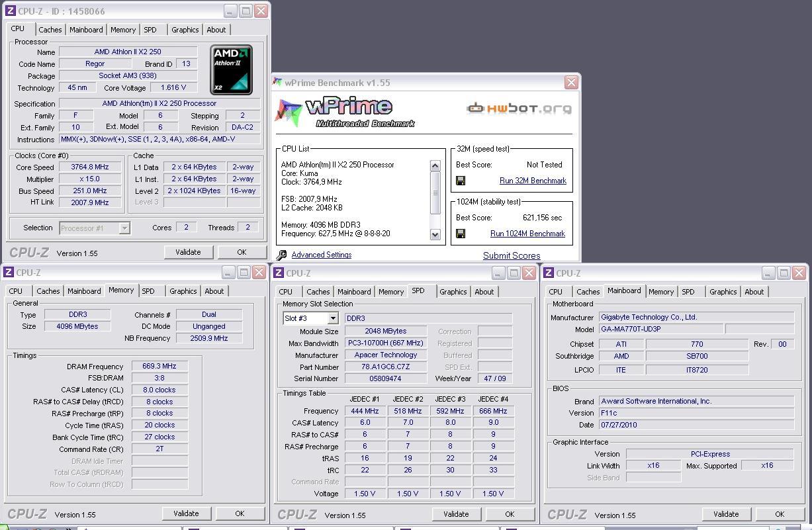The width and height of the screenshot is (812, 530).
Task: Click the Command Rate 2T value
Action: [x=159, y=449]
